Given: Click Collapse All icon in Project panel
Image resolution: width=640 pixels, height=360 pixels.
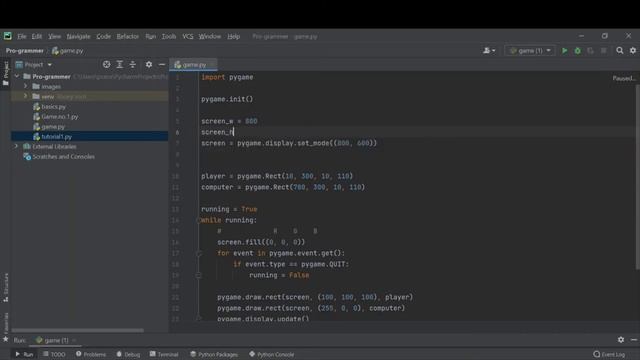Looking at the screenshot, I should point(133,64).
